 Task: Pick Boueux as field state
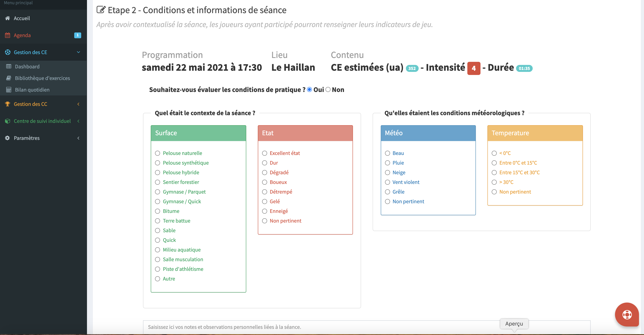pyautogui.click(x=264, y=182)
